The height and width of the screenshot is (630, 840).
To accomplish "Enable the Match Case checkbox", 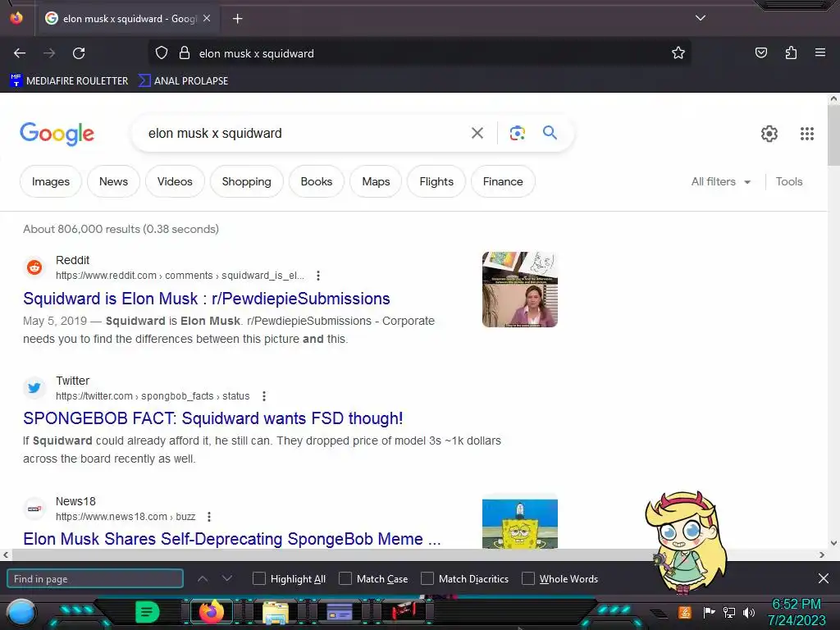I will (x=345, y=578).
